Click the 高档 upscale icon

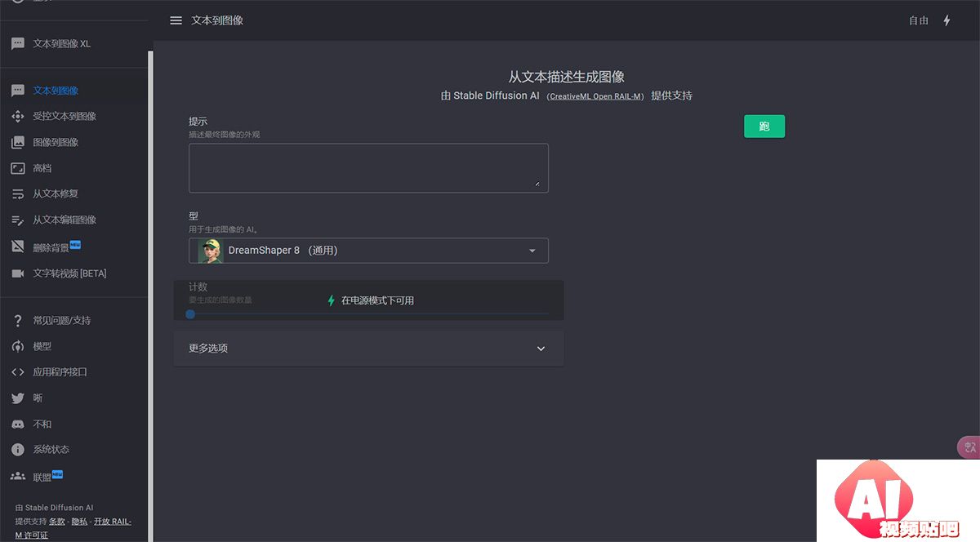(17, 168)
